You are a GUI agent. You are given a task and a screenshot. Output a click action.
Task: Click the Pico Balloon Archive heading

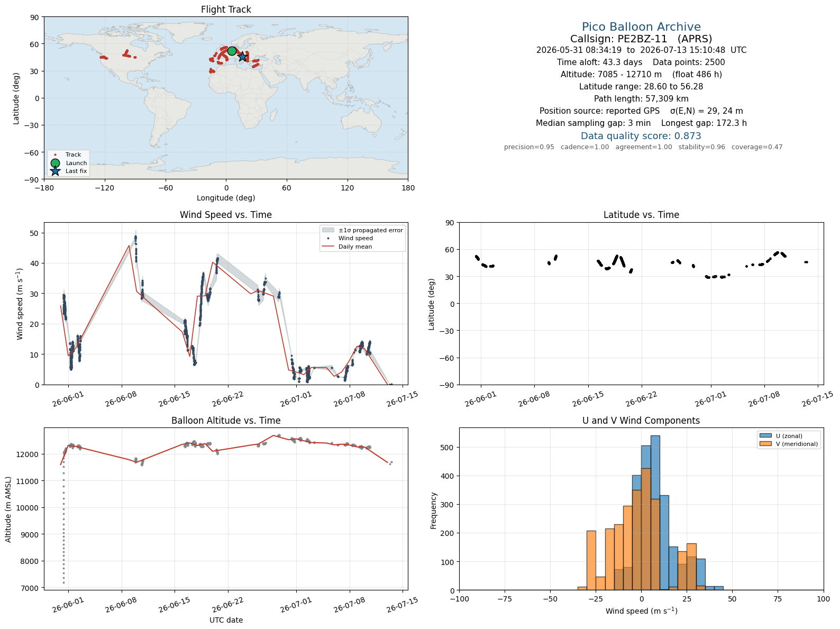pyautogui.click(x=641, y=27)
